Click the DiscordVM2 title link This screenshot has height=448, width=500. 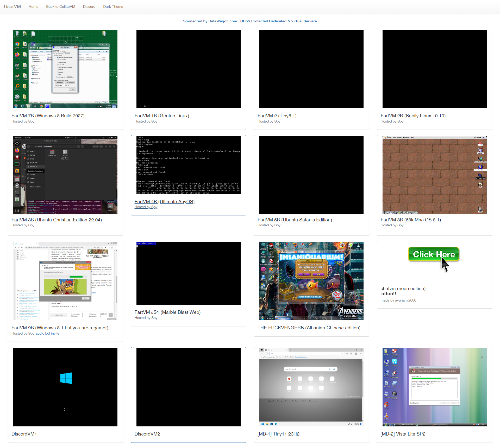click(x=147, y=434)
